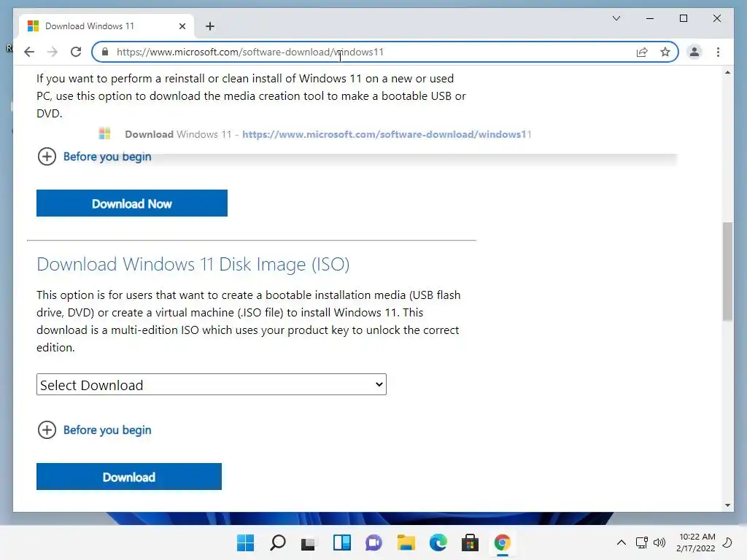
Task: Go back to the previous page
Action: coord(29,52)
